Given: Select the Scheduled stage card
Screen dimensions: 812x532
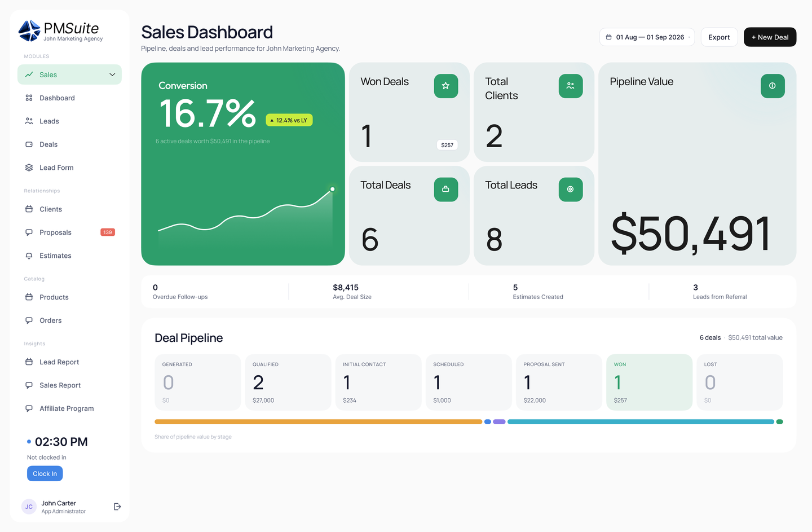Looking at the screenshot, I should [x=469, y=382].
